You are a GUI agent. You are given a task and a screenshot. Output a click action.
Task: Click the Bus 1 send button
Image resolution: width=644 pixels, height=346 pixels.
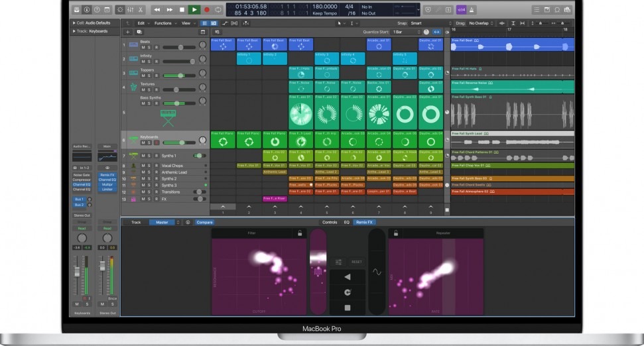click(80, 200)
